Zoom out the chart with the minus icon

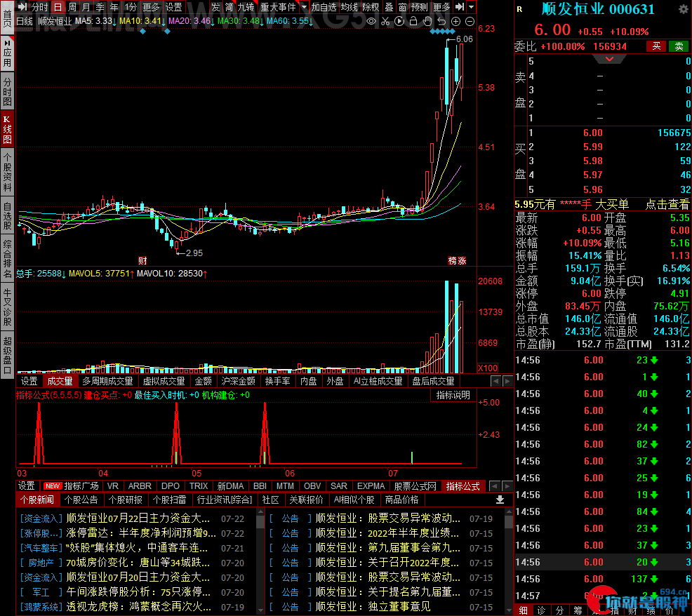click(x=470, y=21)
